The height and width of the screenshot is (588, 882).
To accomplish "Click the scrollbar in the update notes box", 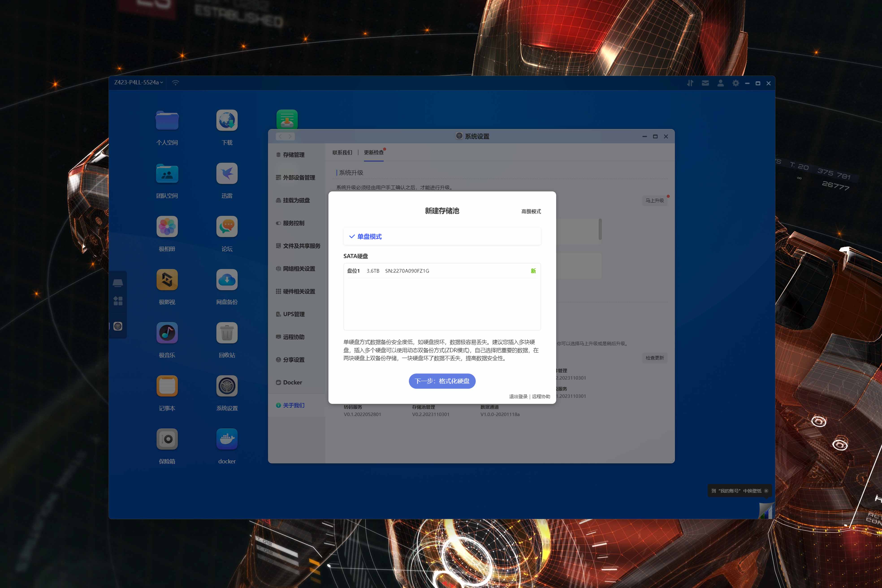I will click(x=600, y=229).
